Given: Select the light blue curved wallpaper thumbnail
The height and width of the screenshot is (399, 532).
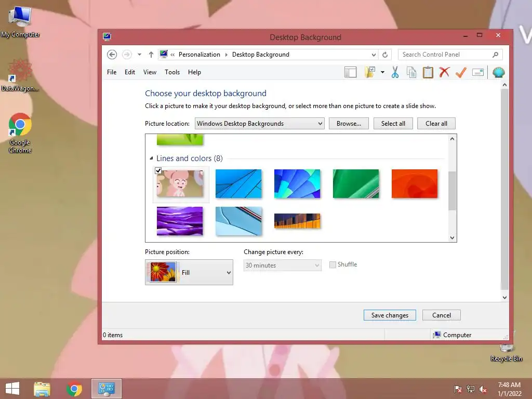Looking at the screenshot, I should point(238,221).
